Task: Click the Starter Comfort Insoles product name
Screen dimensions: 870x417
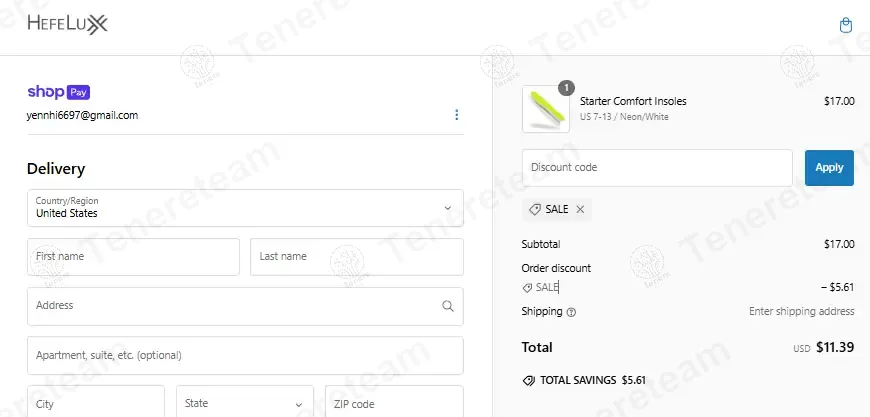Action: tap(633, 101)
